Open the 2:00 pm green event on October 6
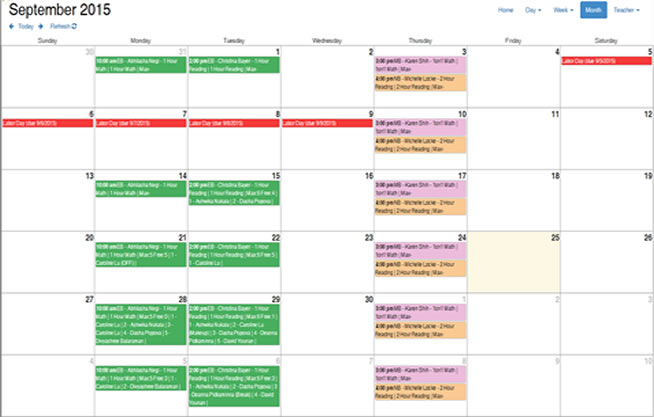The height and width of the screenshot is (417, 654). [234, 387]
